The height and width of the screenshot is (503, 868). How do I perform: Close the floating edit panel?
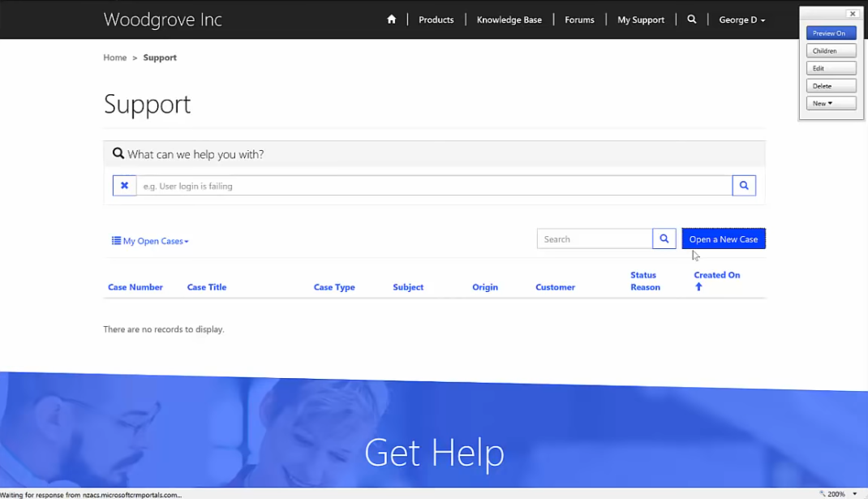(853, 14)
